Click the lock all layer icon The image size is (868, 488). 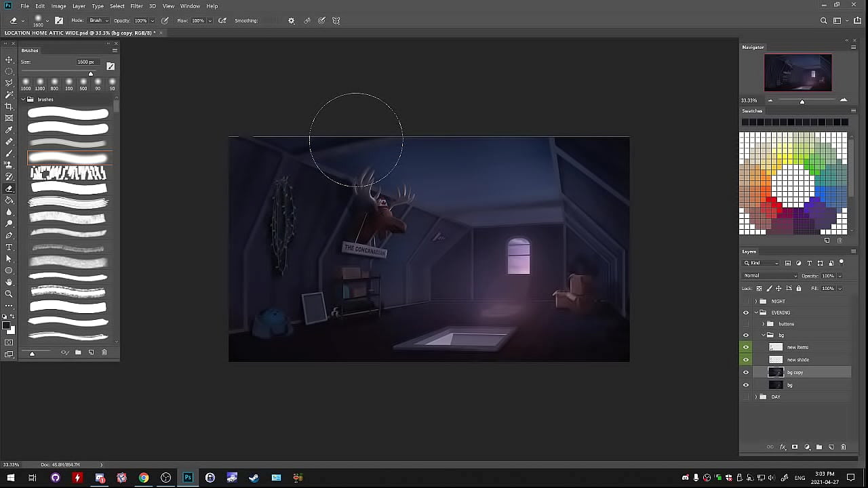coord(798,288)
